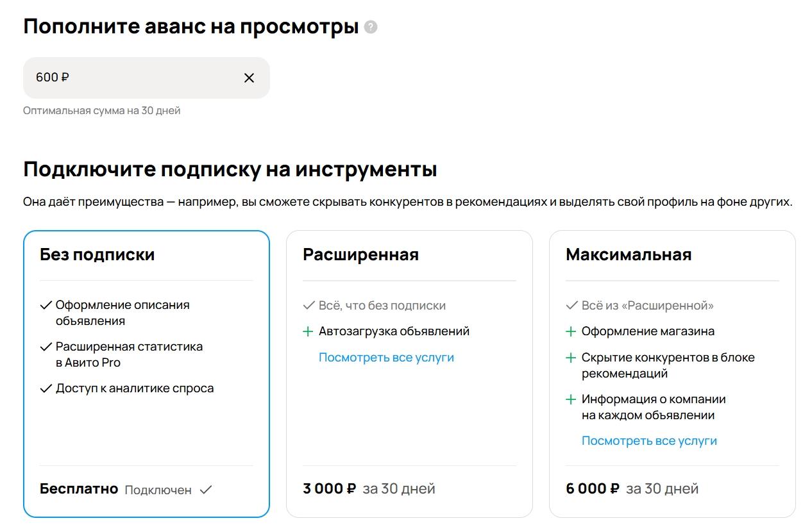The width and height of the screenshot is (812, 532).
Task: Click checkmark beside Расширенная статистика
Action: pos(46,347)
